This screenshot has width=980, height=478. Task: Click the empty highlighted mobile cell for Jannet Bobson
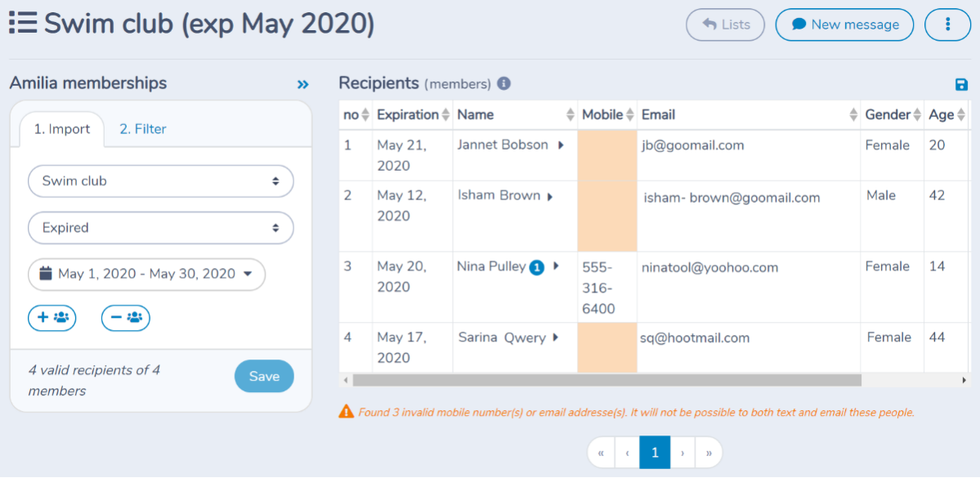coord(607,155)
